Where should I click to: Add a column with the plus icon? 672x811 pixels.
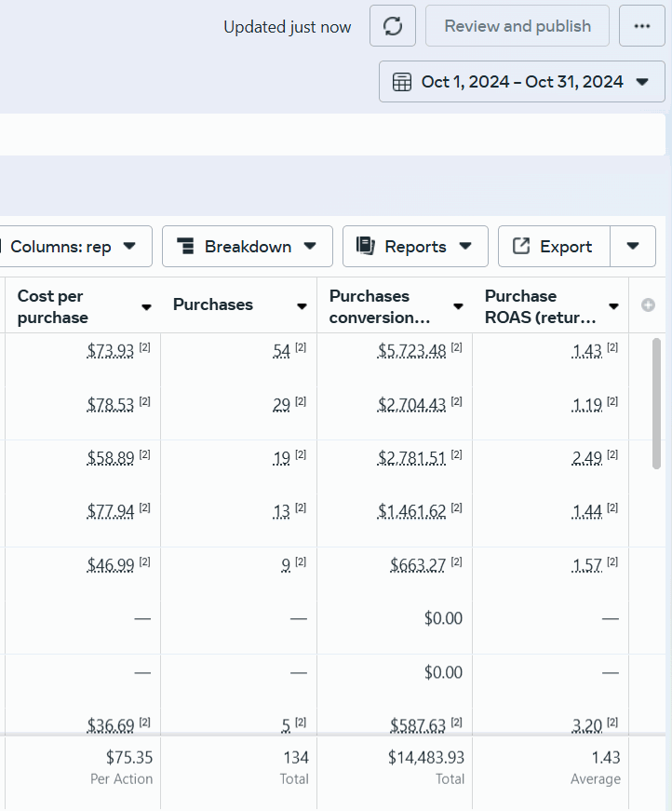click(x=648, y=305)
